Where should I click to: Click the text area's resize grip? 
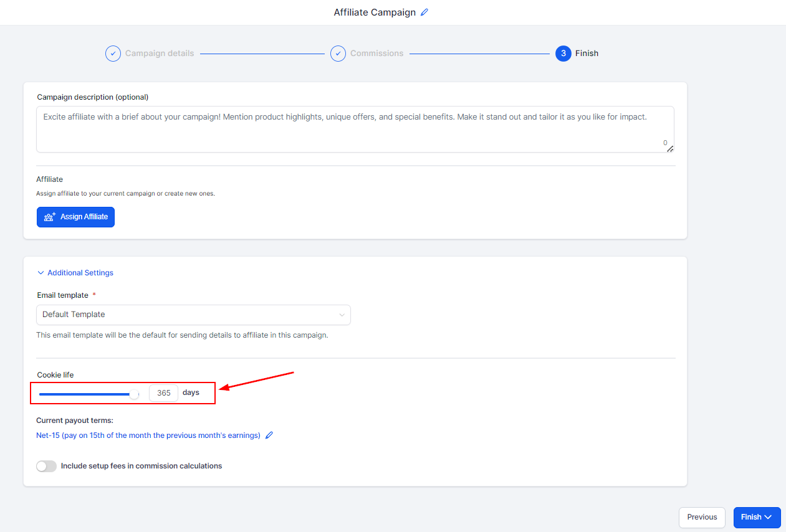tap(670, 149)
